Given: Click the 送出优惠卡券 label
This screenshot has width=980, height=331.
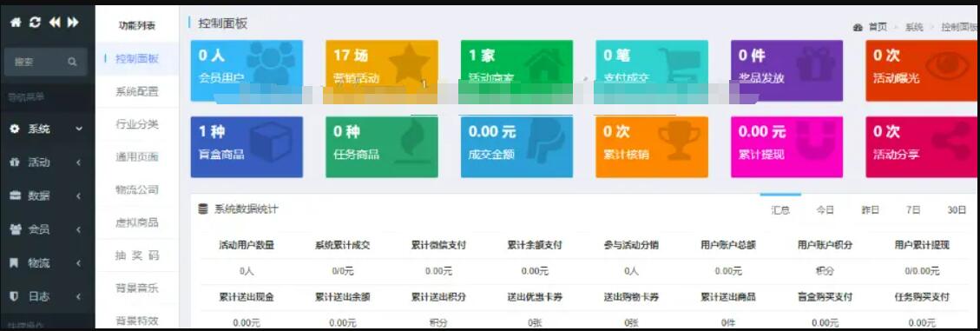Looking at the screenshot, I should (535, 297).
